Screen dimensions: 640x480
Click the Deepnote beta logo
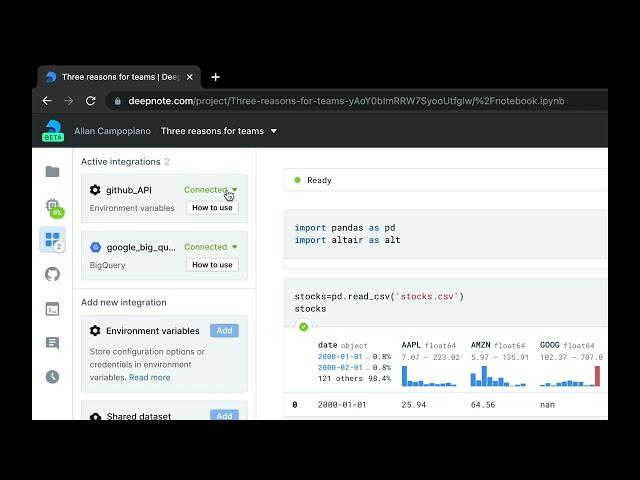point(52,131)
